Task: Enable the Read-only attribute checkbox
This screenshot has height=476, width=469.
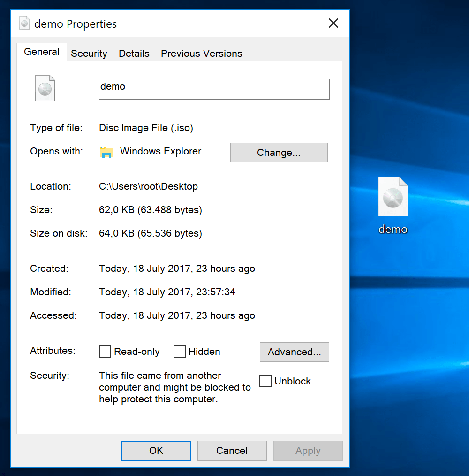Action: coord(106,352)
